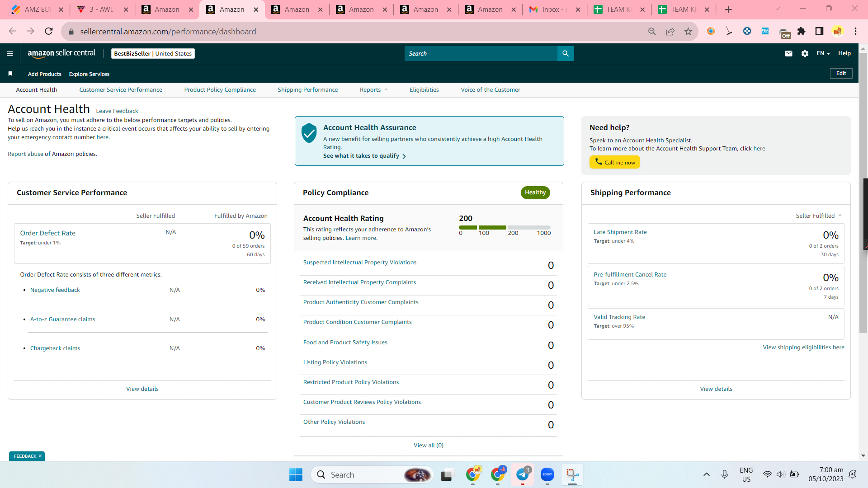Open the Snipping Tool in the taskbar
868x488 pixels.
click(572, 474)
